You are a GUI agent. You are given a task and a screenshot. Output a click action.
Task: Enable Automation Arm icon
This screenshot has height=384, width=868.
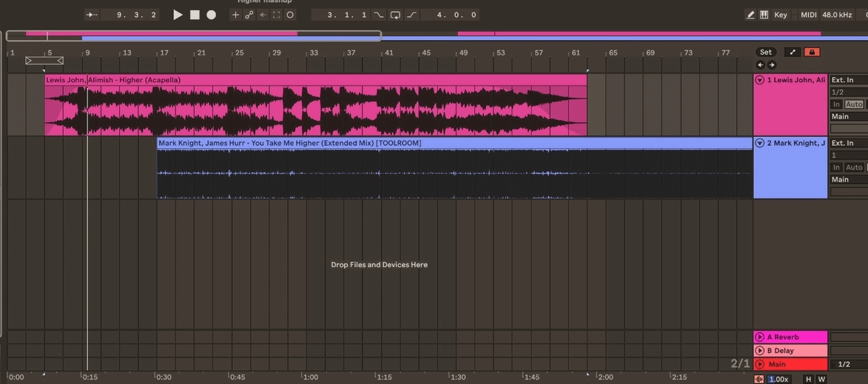click(x=249, y=15)
